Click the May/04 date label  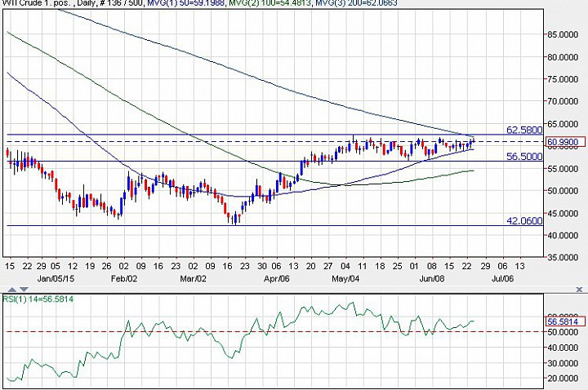(345, 279)
